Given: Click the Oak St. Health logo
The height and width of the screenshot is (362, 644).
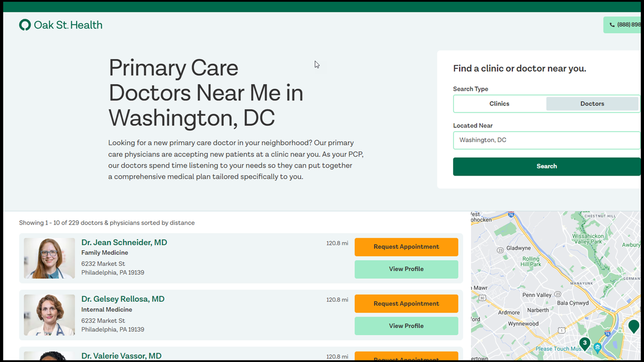Looking at the screenshot, I should pyautogui.click(x=61, y=25).
